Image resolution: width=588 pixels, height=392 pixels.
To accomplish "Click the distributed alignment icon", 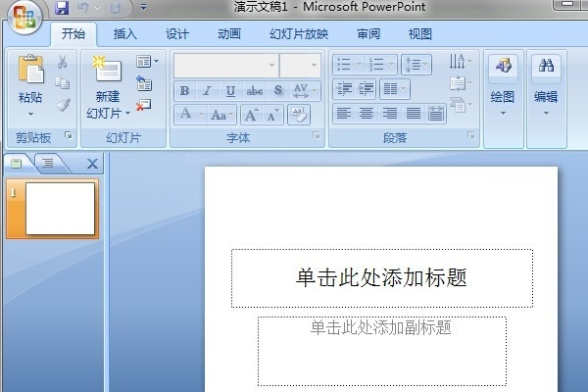I will (436, 114).
